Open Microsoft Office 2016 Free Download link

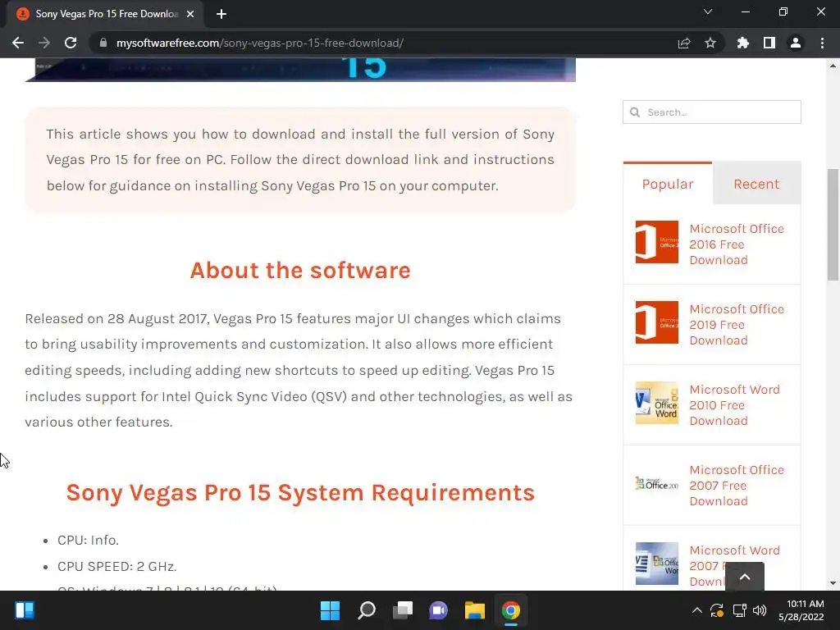tap(737, 244)
